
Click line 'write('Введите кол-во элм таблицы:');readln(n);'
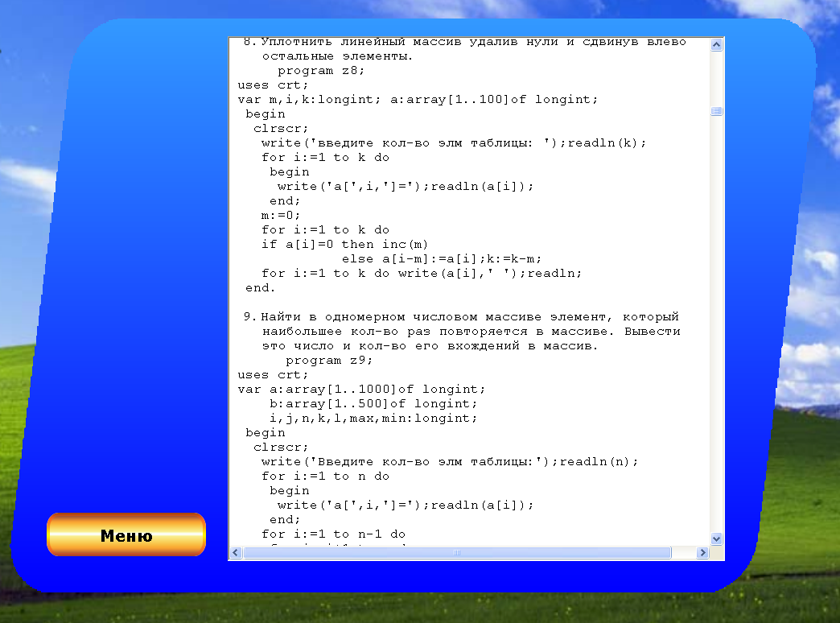[x=450, y=462]
